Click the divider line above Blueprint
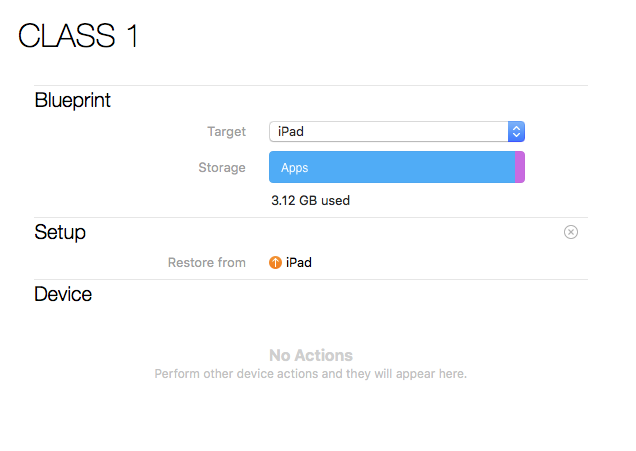Viewport: 636px width, 451px height. [311, 86]
